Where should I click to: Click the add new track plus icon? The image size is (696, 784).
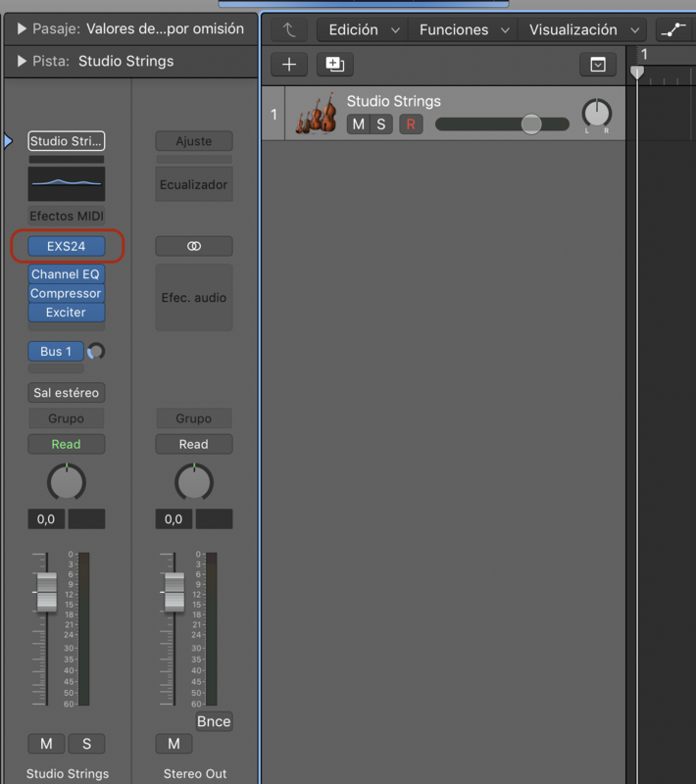coord(289,65)
